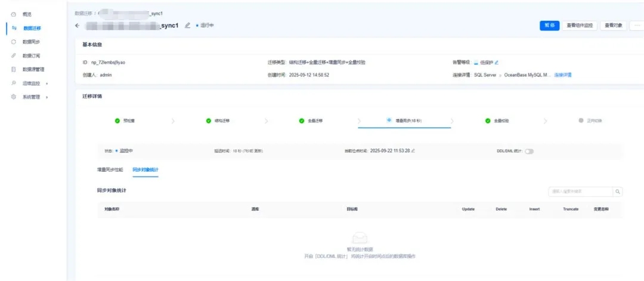The height and width of the screenshot is (281, 644).
Task: Click the object search input field
Action: pos(580,192)
